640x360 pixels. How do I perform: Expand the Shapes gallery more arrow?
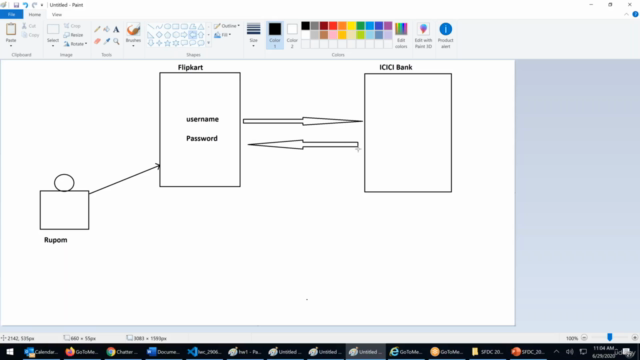209,43
